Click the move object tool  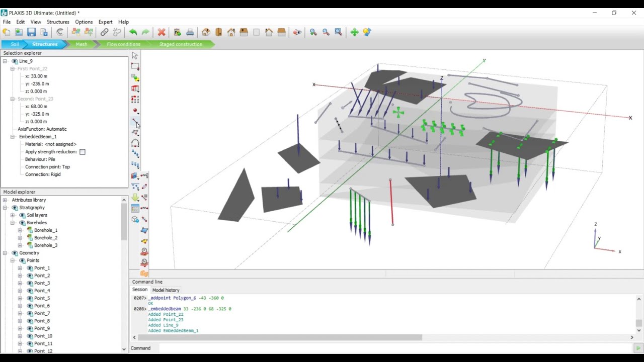(135, 77)
